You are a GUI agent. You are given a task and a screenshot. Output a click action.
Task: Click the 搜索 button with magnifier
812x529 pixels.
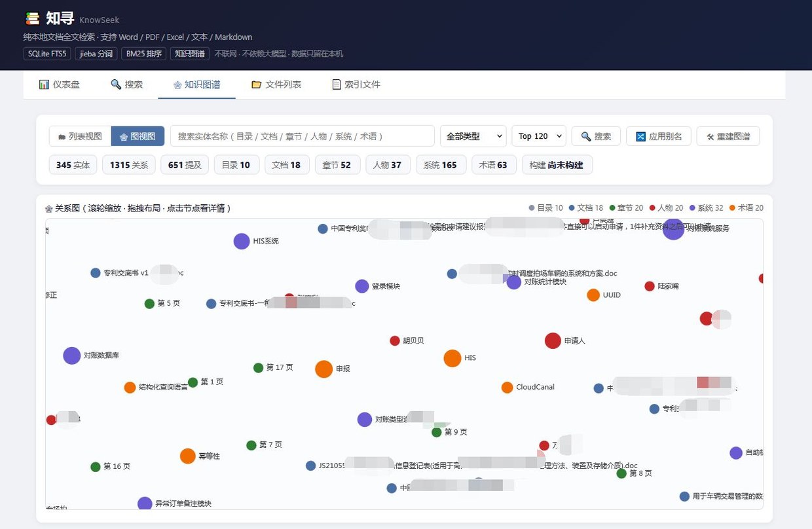click(596, 136)
